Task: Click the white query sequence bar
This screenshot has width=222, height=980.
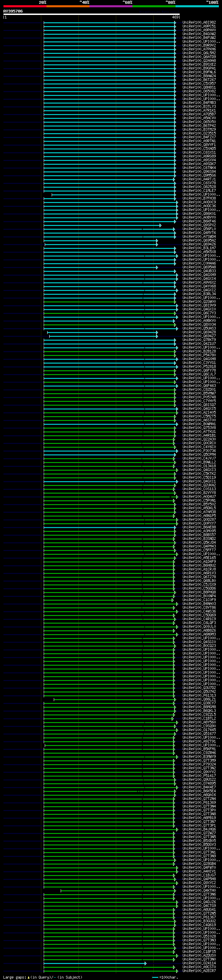Action: 92,15
